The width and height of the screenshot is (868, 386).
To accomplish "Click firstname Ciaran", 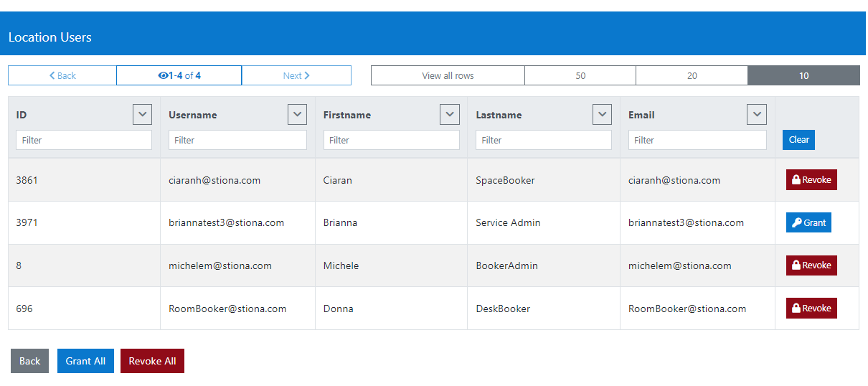I will pyautogui.click(x=338, y=180).
